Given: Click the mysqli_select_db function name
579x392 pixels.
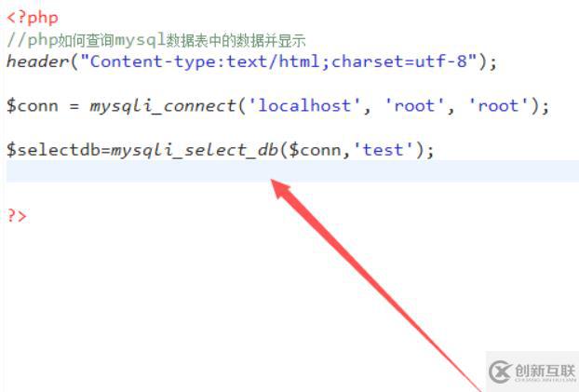Looking at the screenshot, I should 195,150.
